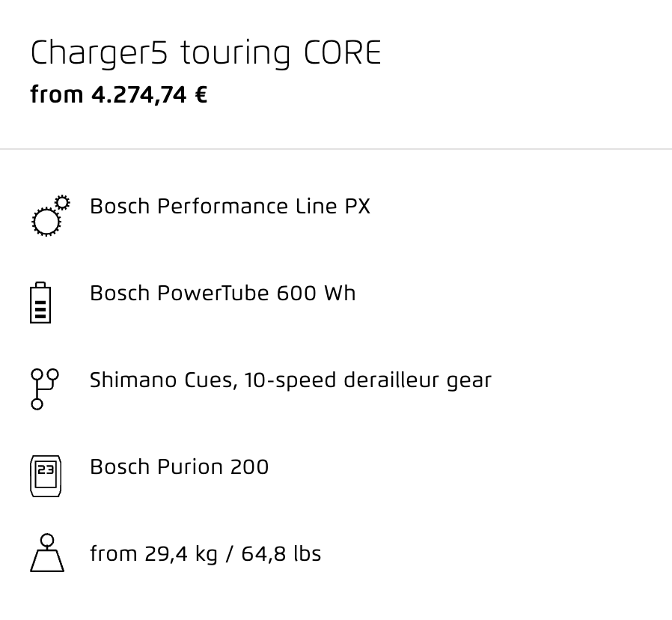Select the Bosch Performance Line PX text

point(230,206)
